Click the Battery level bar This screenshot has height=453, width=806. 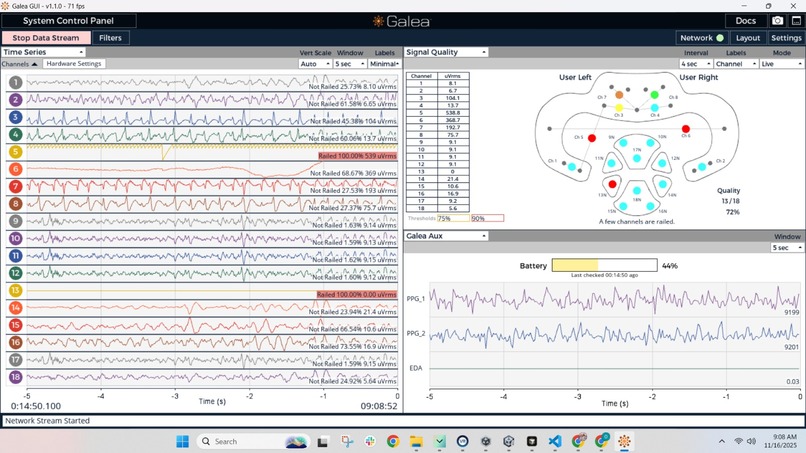(x=604, y=265)
